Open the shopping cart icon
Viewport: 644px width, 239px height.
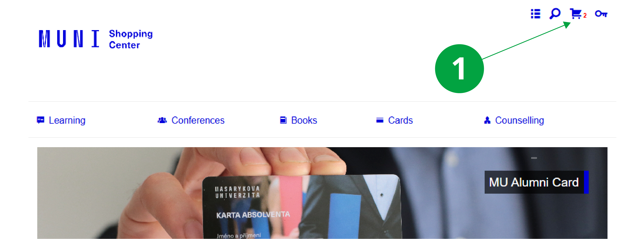pyautogui.click(x=576, y=14)
